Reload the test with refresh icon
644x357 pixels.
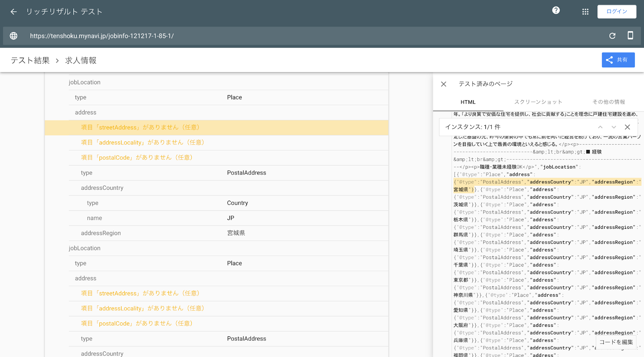612,36
